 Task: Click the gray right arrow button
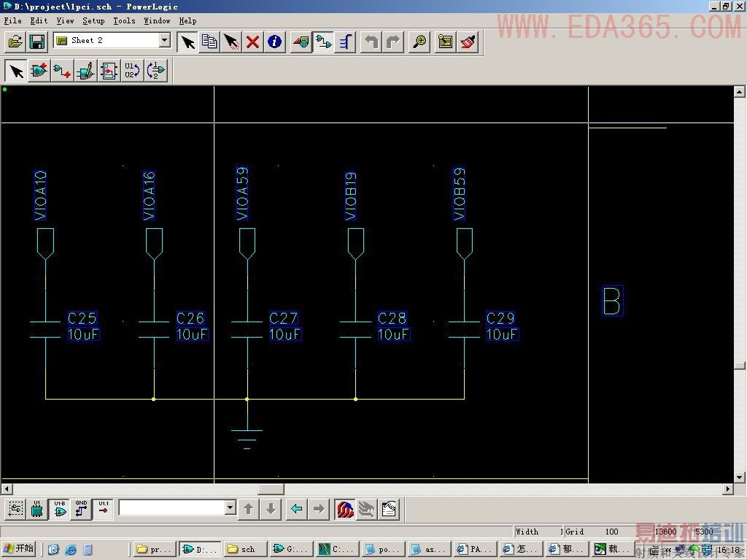(319, 509)
